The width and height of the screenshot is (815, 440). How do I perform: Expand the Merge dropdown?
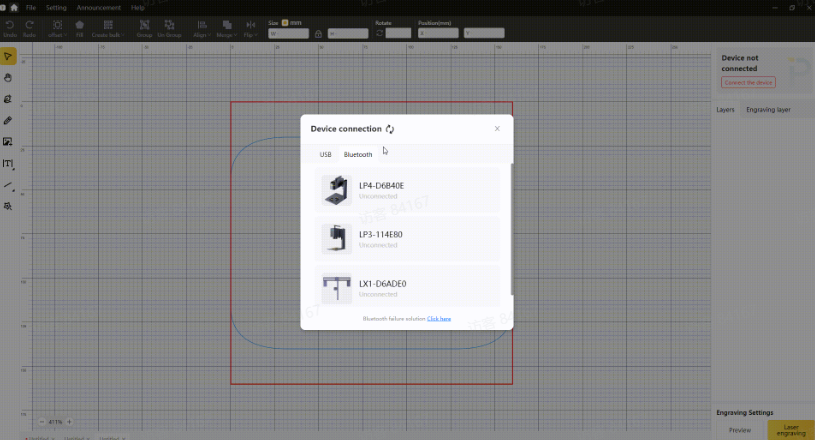click(226, 29)
